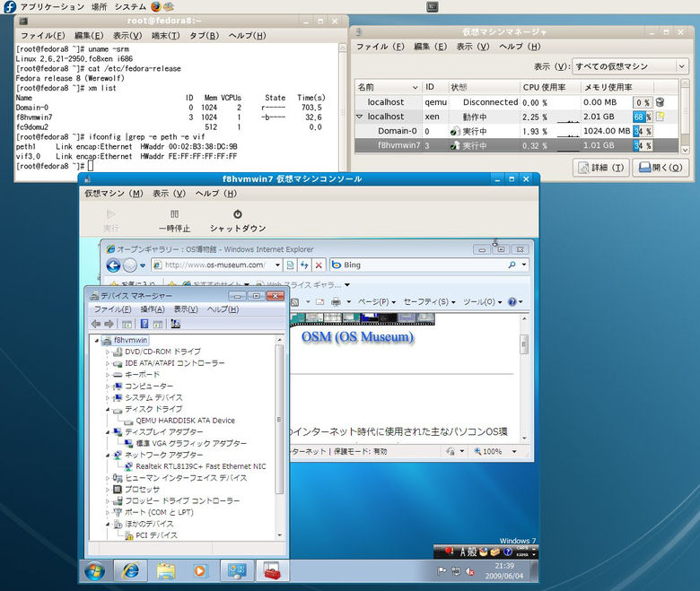Click the refresh icon in IE address bar

tap(304, 265)
